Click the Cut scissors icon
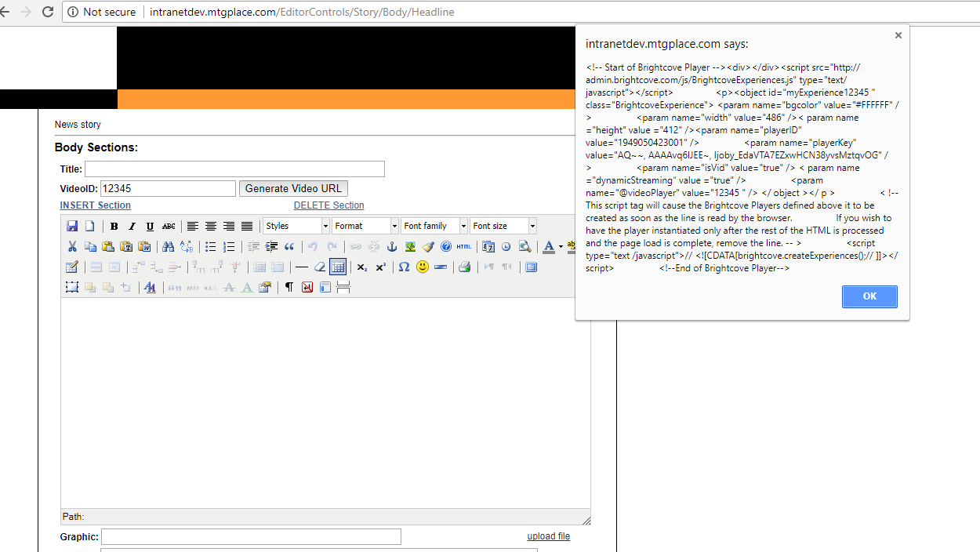The width and height of the screenshot is (980, 552). click(x=72, y=246)
